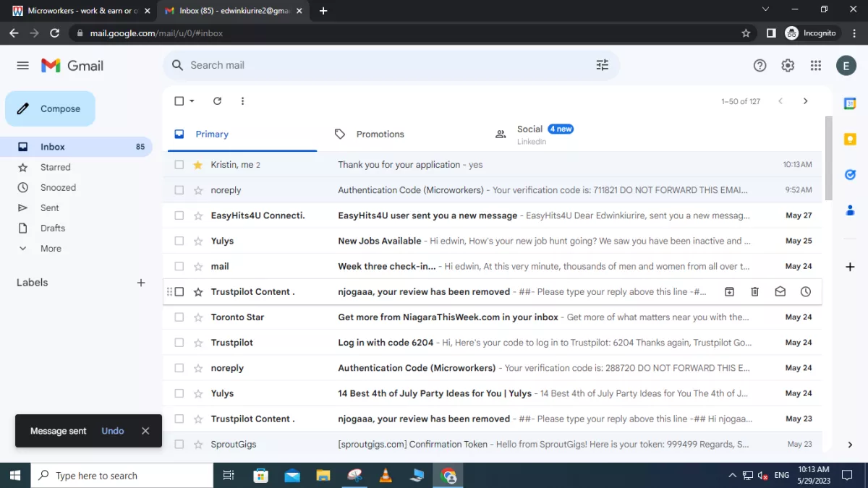Open Windows Start menu

point(14,476)
